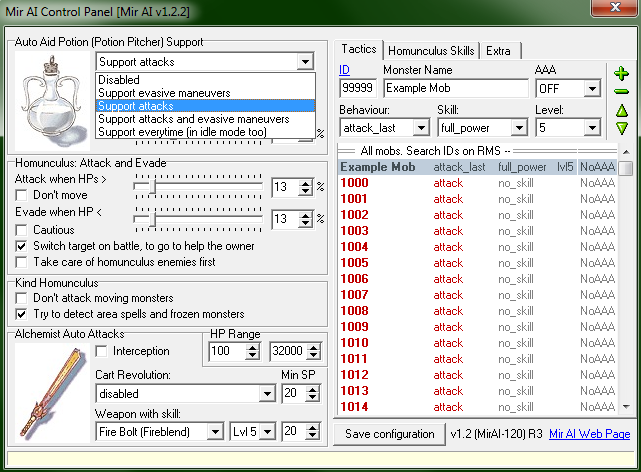Enable the Cautious checkbox

click(21, 230)
